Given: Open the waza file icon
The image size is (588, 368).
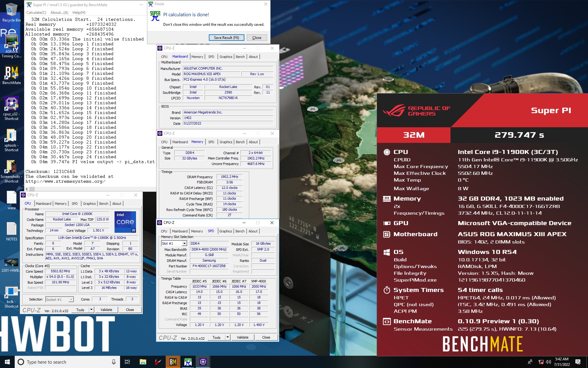Looking at the screenshot, I should click(x=11, y=200).
